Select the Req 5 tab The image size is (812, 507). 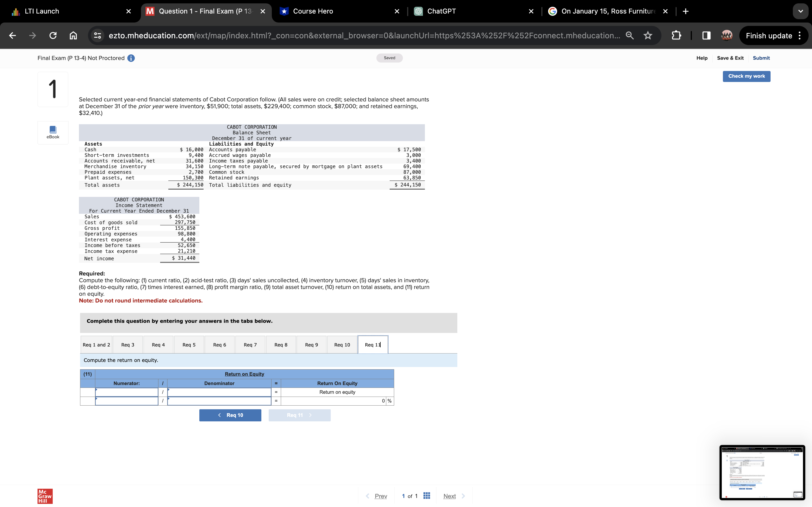(x=189, y=344)
